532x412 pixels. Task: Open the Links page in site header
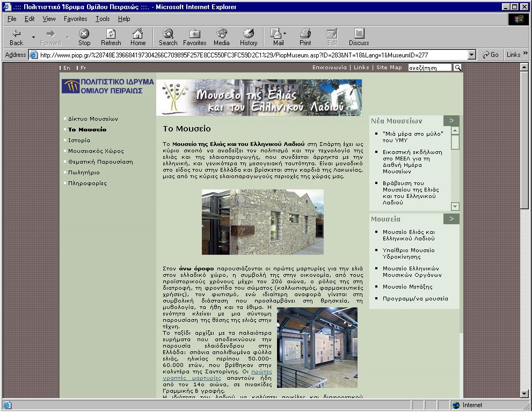point(361,68)
